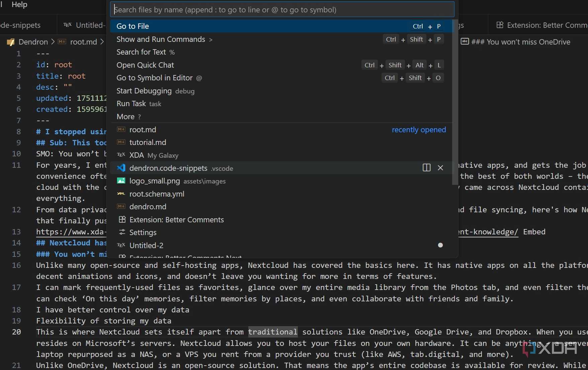The width and height of the screenshot is (588, 370).
Task: Click the unsaved dot on Untitled-2 row
Action: pos(440,245)
